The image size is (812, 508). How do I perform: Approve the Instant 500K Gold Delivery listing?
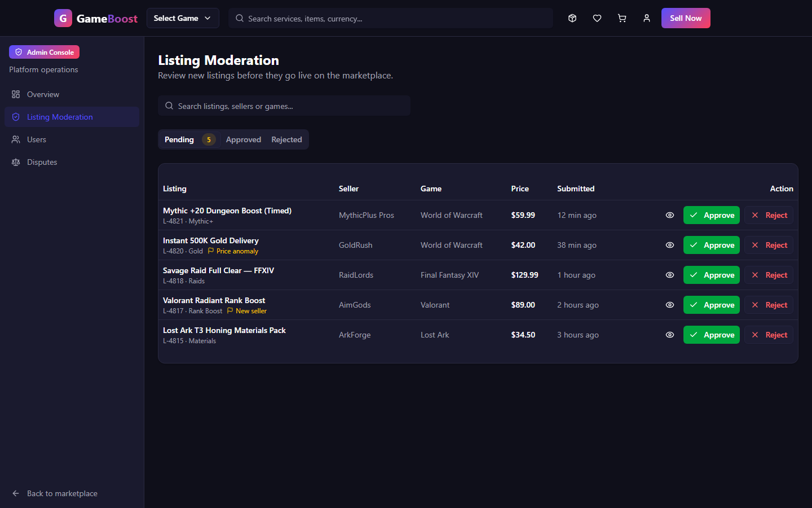(x=712, y=245)
